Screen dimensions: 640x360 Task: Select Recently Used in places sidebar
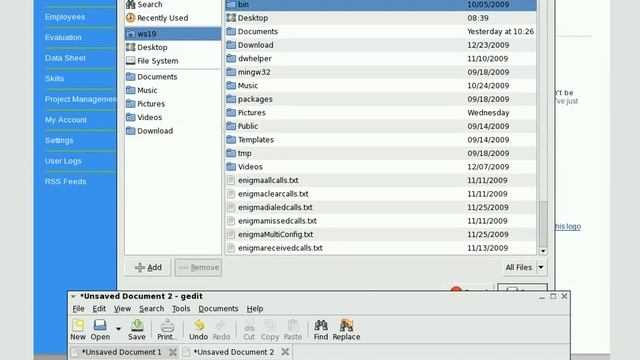[x=173, y=18]
